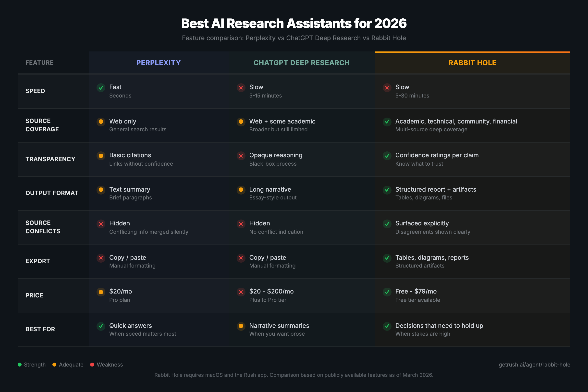Click the footnote "Rabbit Hole requires macOS"

pyautogui.click(x=294, y=375)
